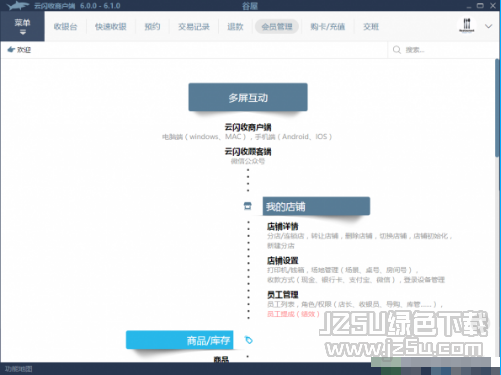
Task: Click the red 员工提成（绩效）link
Action: click(293, 314)
